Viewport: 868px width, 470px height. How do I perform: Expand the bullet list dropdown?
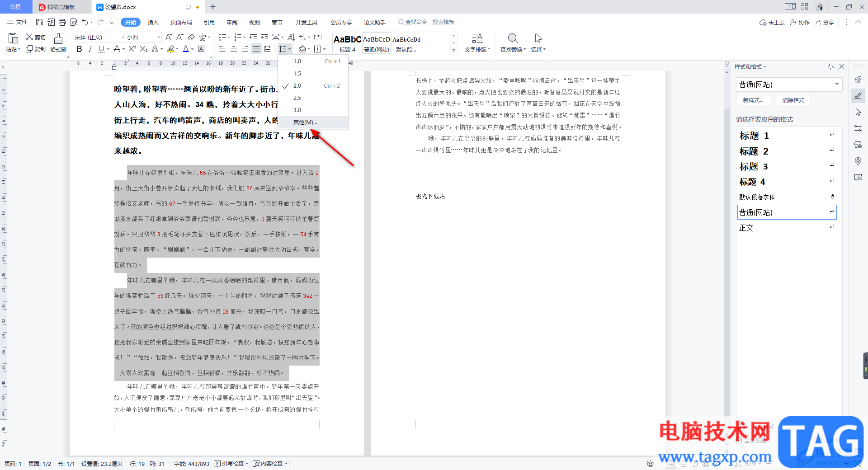point(230,37)
